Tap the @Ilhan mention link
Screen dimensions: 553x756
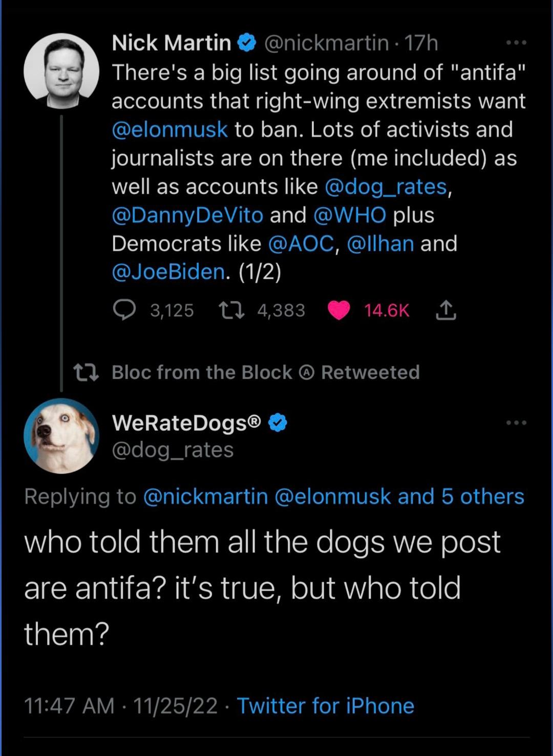click(x=380, y=244)
